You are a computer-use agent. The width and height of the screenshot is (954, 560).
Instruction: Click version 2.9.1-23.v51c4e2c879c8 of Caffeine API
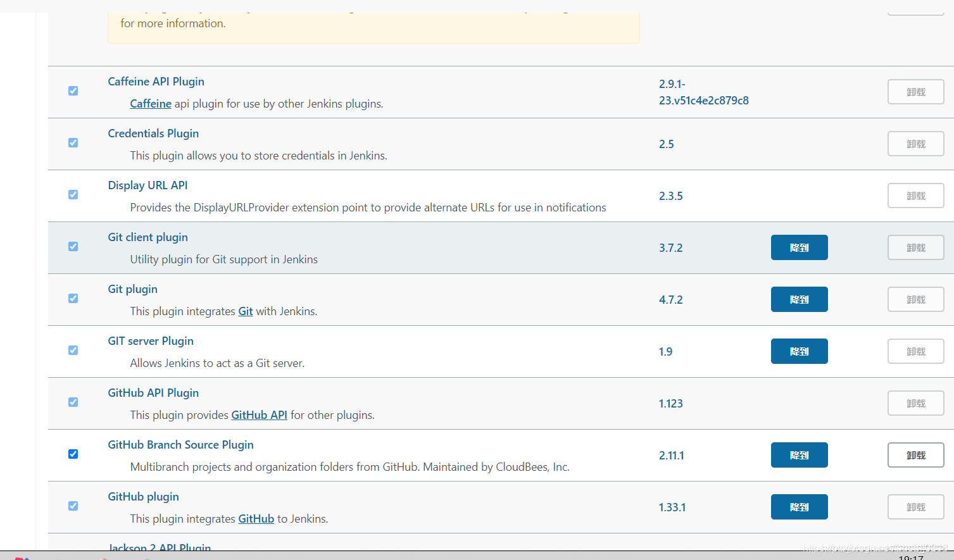(703, 92)
